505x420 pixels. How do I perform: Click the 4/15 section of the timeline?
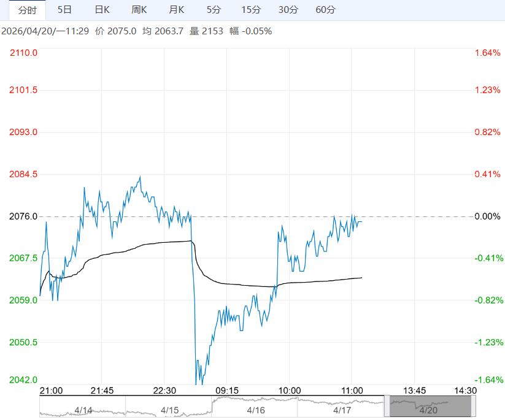pyautogui.click(x=169, y=407)
